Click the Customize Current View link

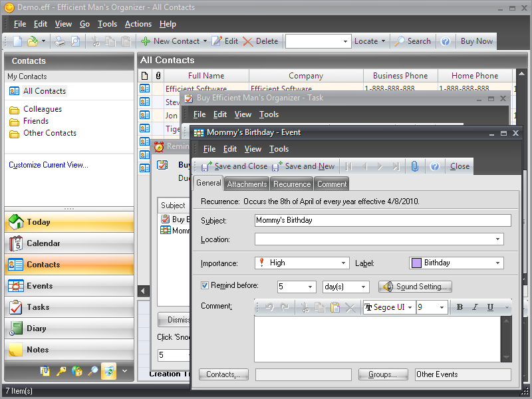(49, 165)
